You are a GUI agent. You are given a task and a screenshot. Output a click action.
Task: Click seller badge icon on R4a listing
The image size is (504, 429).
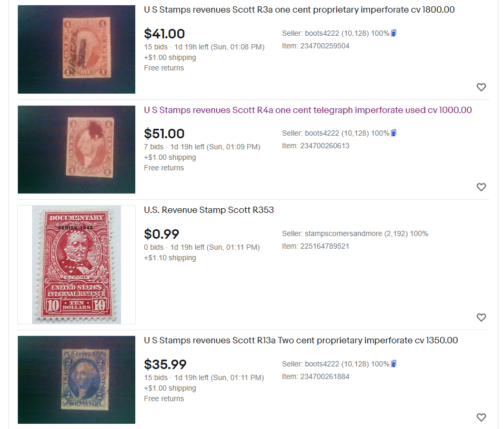click(x=394, y=133)
